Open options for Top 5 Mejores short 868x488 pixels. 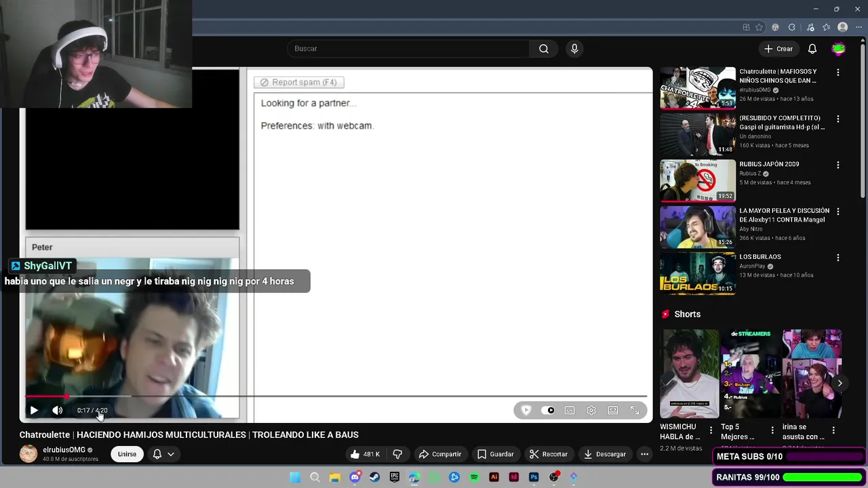click(772, 430)
